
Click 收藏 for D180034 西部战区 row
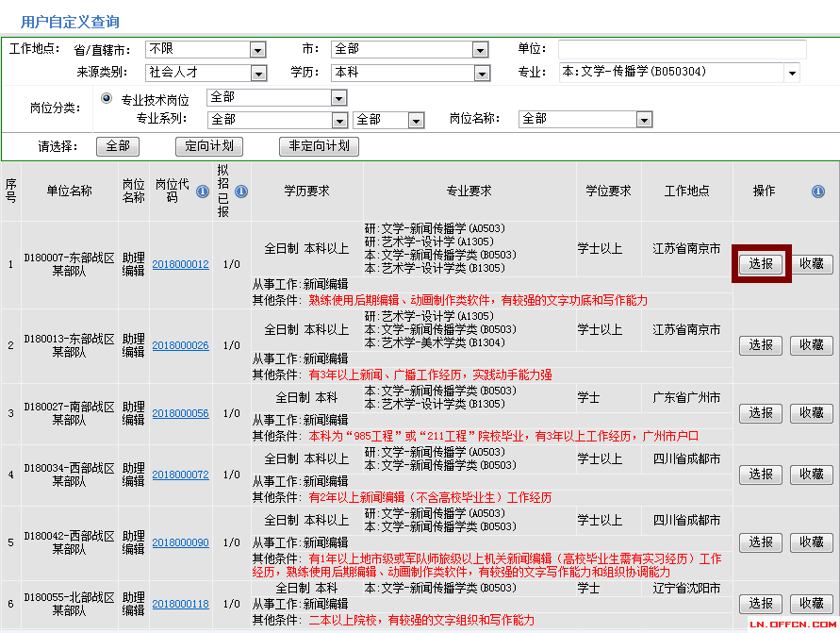click(812, 475)
